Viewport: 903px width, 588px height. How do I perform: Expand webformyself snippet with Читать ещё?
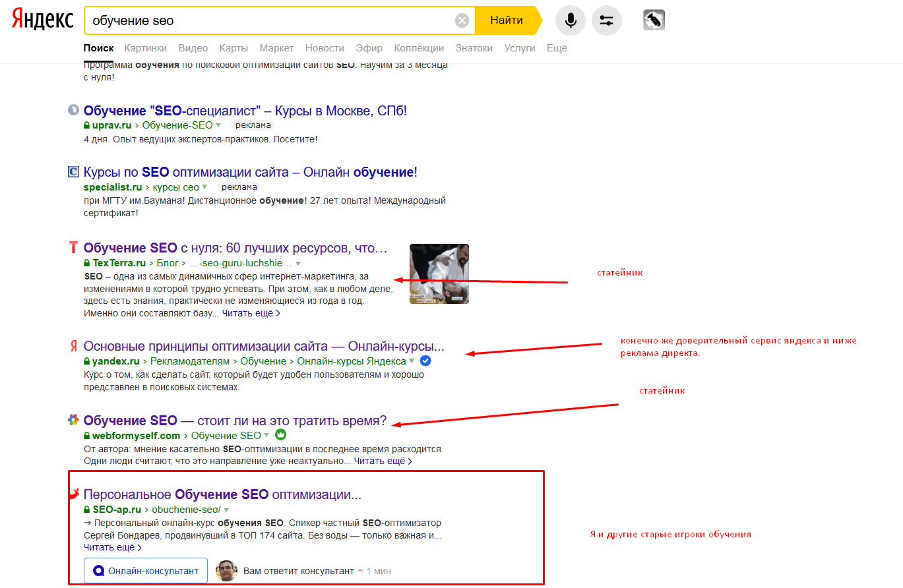click(x=383, y=461)
